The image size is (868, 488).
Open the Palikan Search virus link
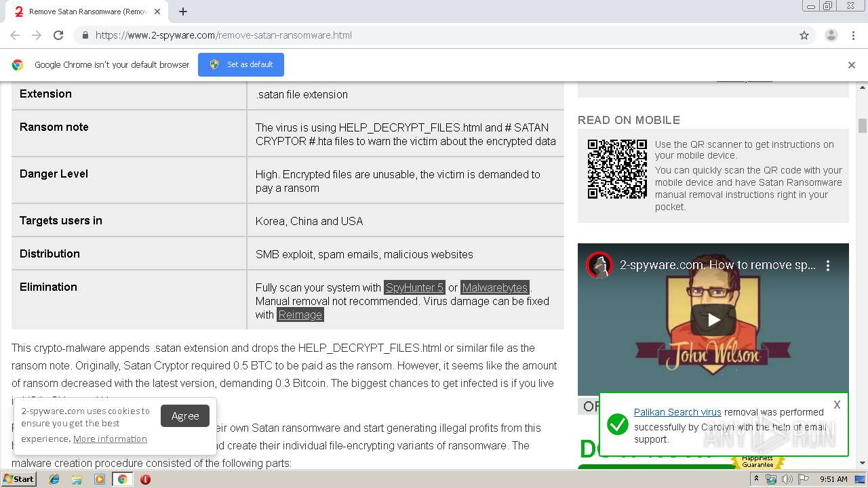click(x=677, y=412)
